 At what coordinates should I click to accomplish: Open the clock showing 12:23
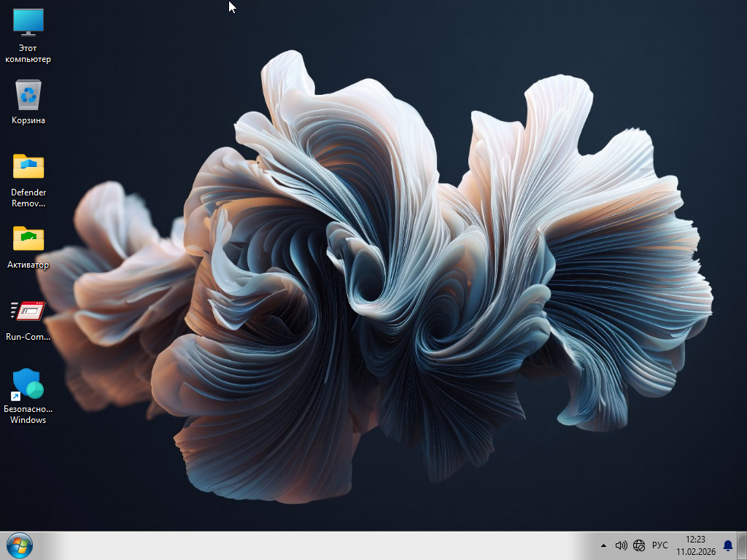click(x=695, y=540)
